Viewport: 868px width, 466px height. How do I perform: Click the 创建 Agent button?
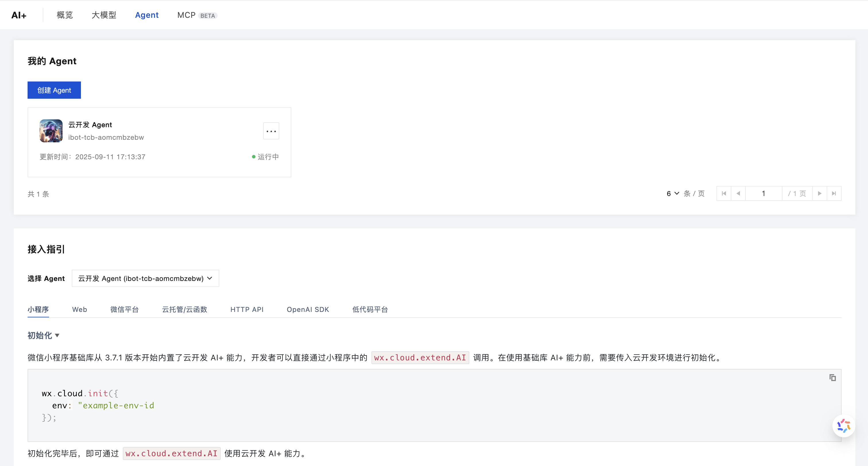coord(54,90)
